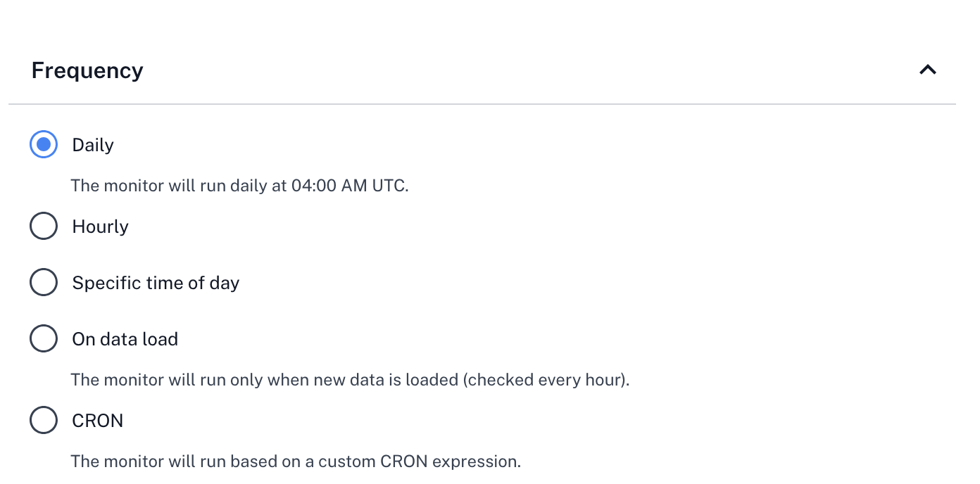The image size is (980, 484).
Task: Click the daily run schedule description text
Action: click(239, 186)
